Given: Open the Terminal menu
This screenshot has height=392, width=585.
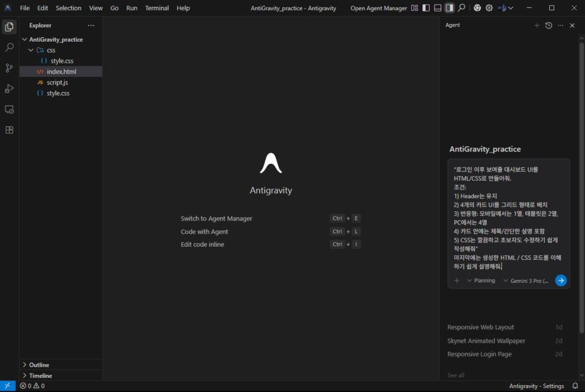Looking at the screenshot, I should click(157, 8).
